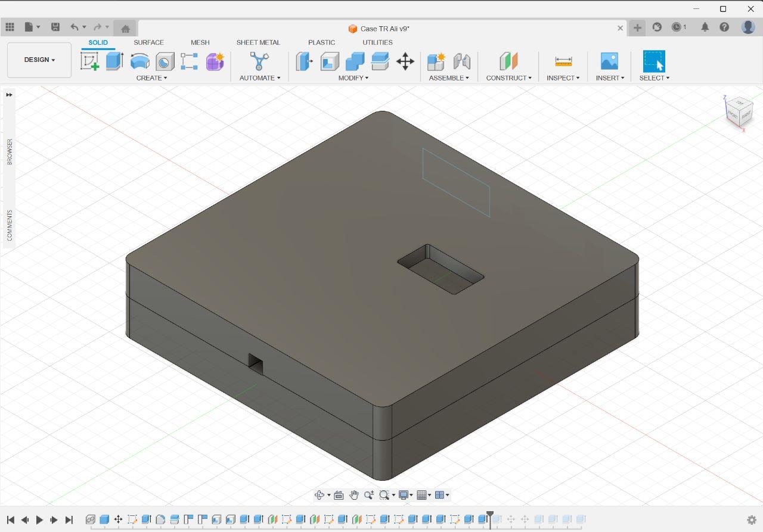Screen dimensions: 763x532
Task: Pick the Revolve tool icon
Action: [139, 61]
